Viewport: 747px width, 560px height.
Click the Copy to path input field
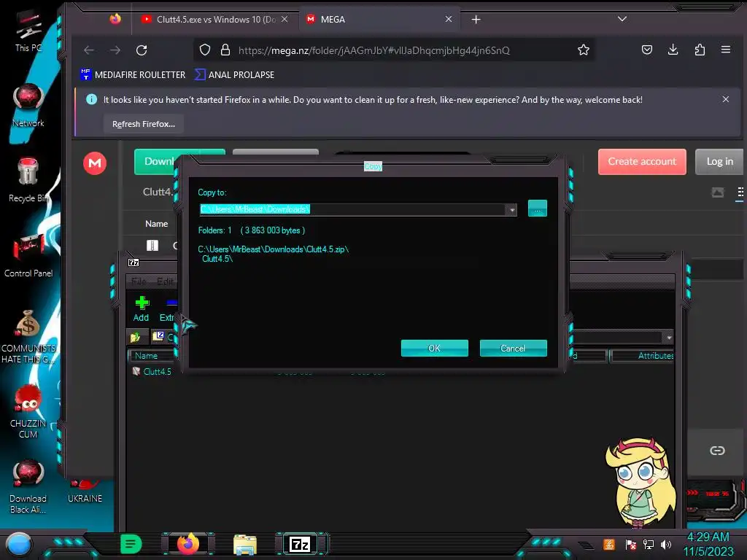tap(353, 209)
